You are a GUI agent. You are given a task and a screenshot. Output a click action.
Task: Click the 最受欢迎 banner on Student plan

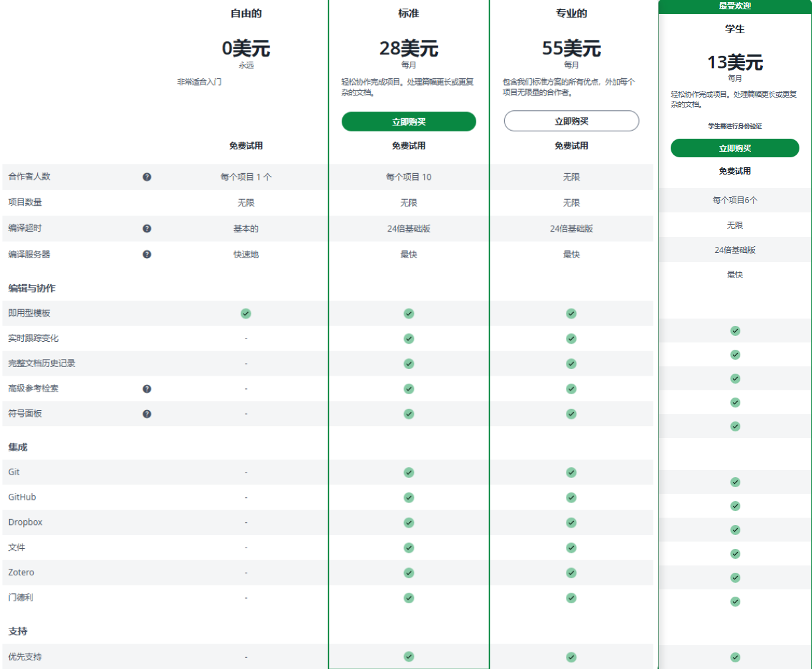click(x=734, y=7)
